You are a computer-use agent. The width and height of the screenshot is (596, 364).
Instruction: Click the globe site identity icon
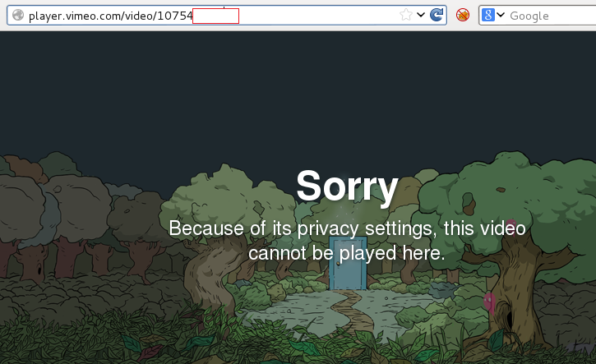point(18,15)
